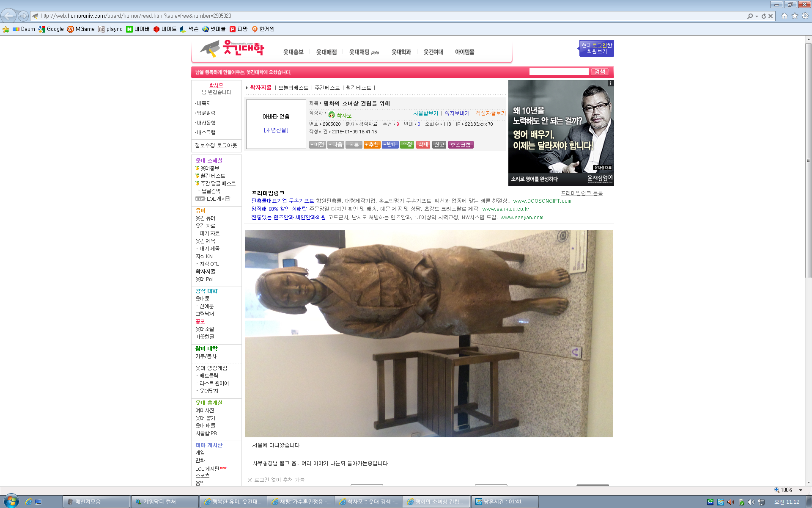Switch to the 오늘의베스트 tab

(293, 88)
